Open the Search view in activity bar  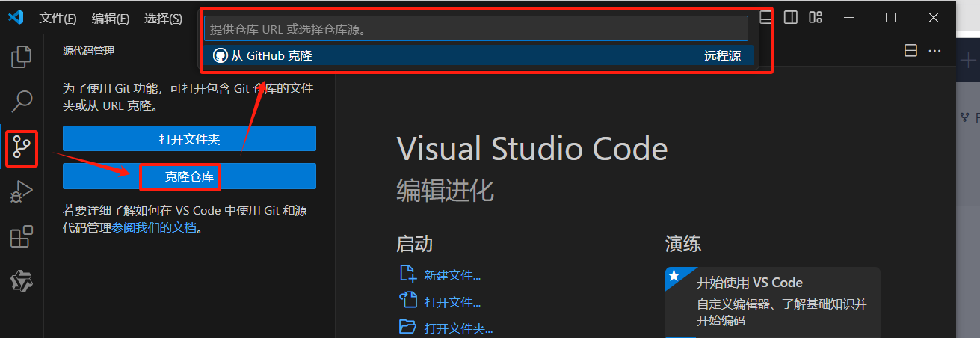point(22,101)
